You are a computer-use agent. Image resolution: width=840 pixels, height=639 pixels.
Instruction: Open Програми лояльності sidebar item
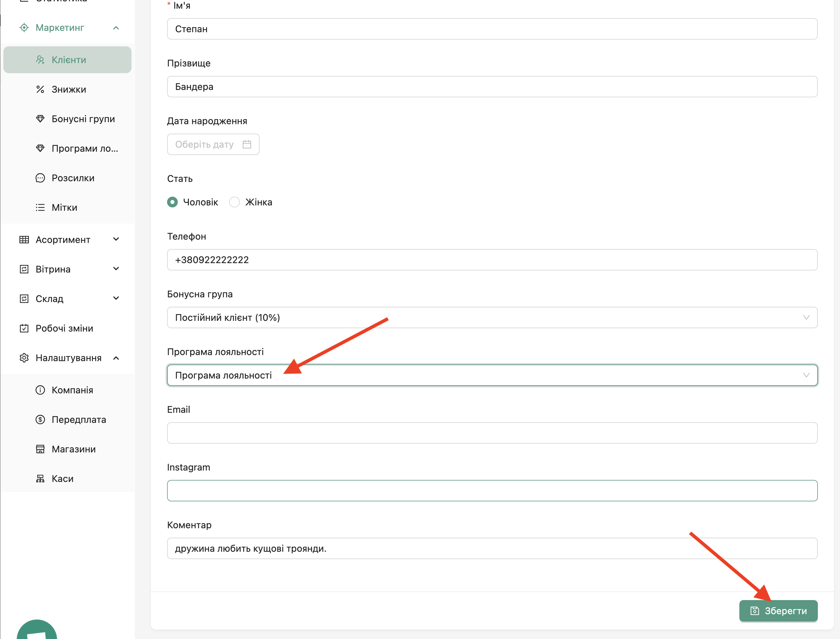[x=85, y=148]
